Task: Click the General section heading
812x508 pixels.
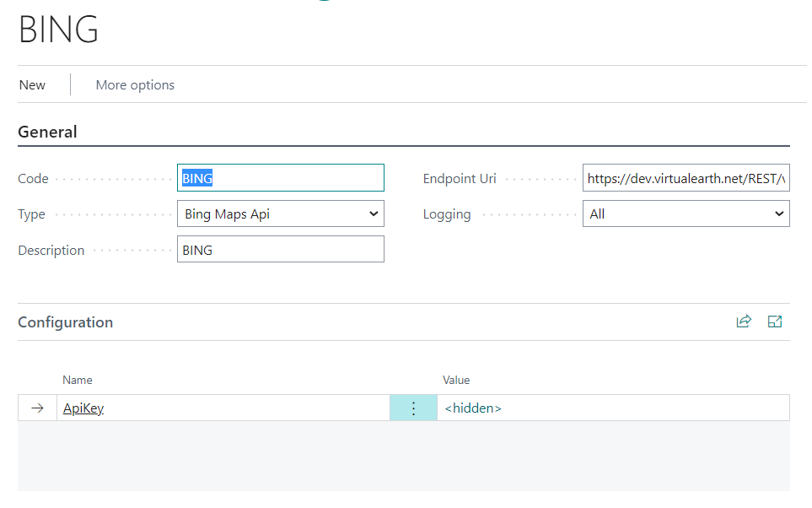Action: [48, 132]
